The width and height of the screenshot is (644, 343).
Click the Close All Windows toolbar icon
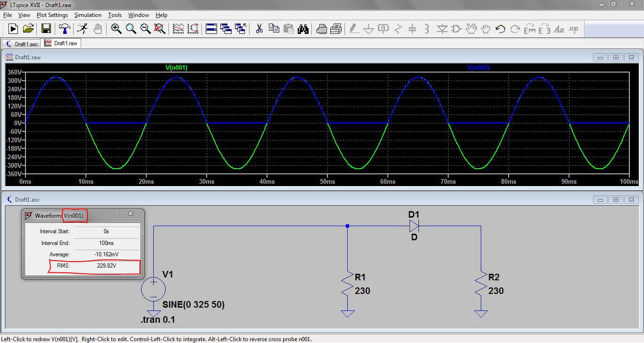[241, 29]
